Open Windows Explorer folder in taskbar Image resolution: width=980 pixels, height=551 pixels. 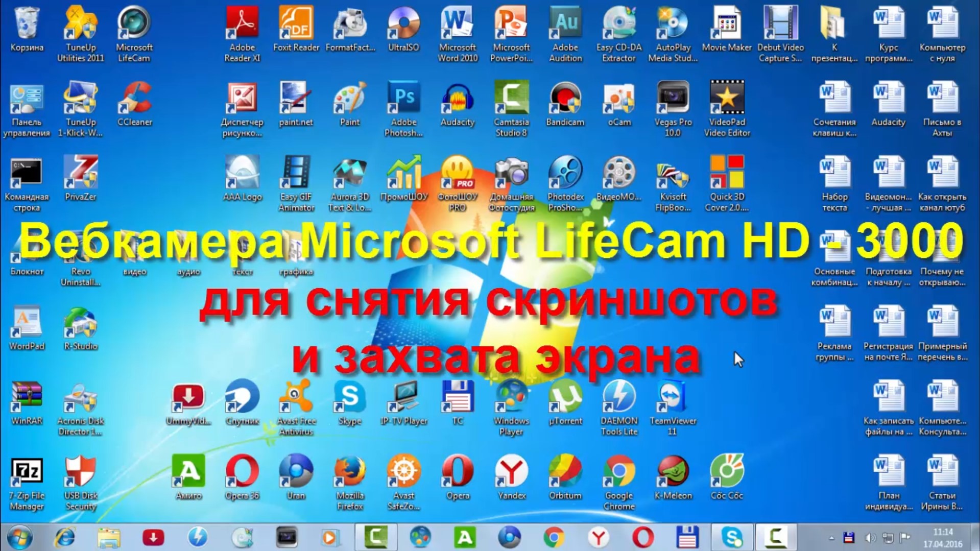[109, 537]
